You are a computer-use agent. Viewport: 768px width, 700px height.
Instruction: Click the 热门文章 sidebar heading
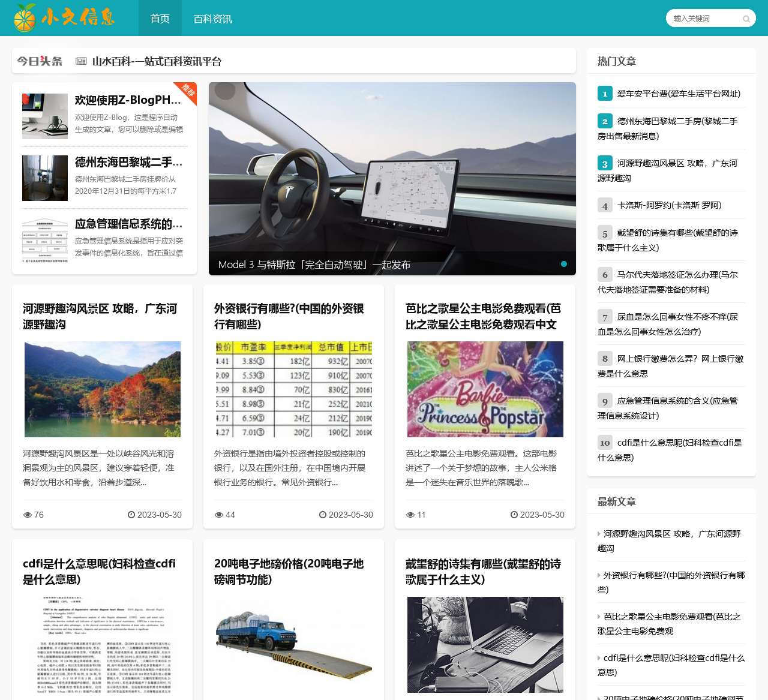[x=616, y=61]
